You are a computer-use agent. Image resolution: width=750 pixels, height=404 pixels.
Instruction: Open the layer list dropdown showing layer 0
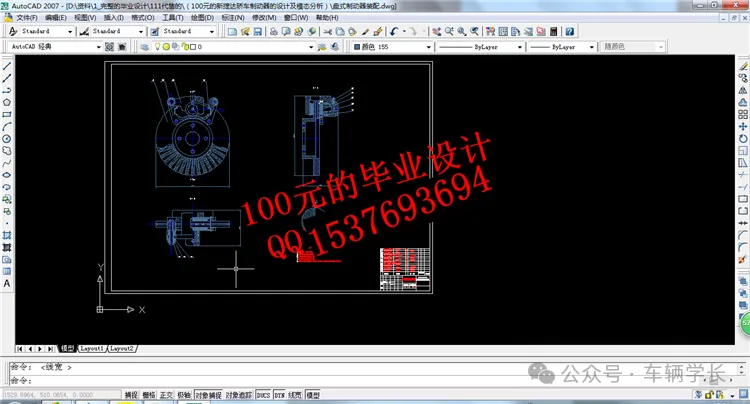[x=311, y=47]
